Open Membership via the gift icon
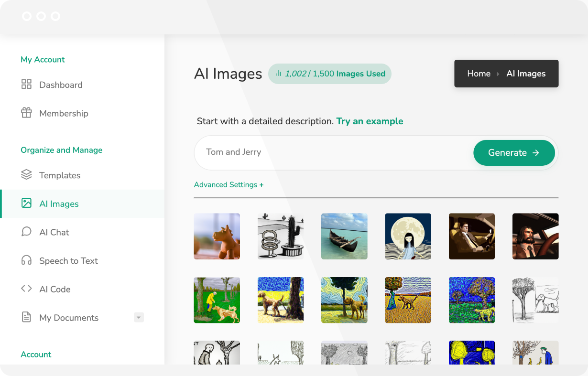 pyautogui.click(x=26, y=113)
